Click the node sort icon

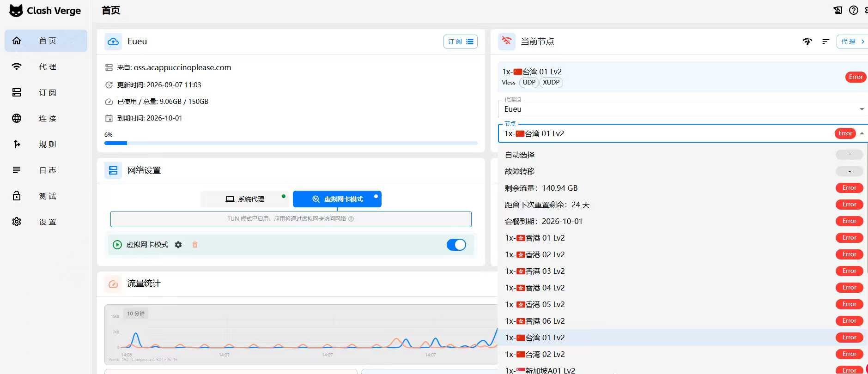(826, 42)
